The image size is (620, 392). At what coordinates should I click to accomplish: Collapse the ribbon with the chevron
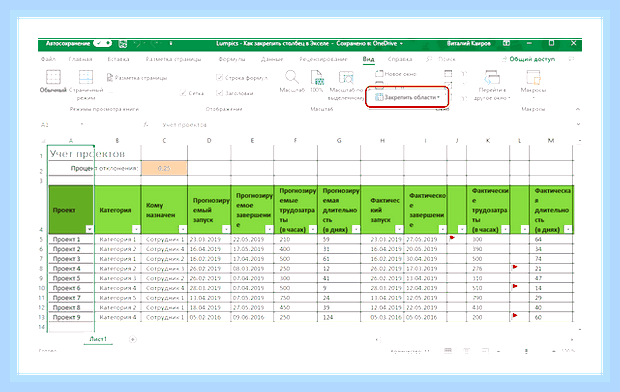[x=578, y=109]
